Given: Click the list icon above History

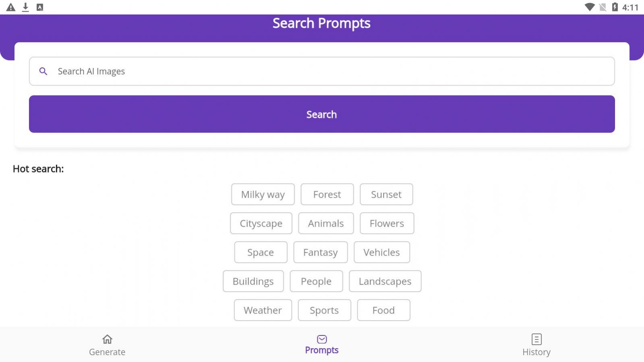Looking at the screenshot, I should (536, 339).
